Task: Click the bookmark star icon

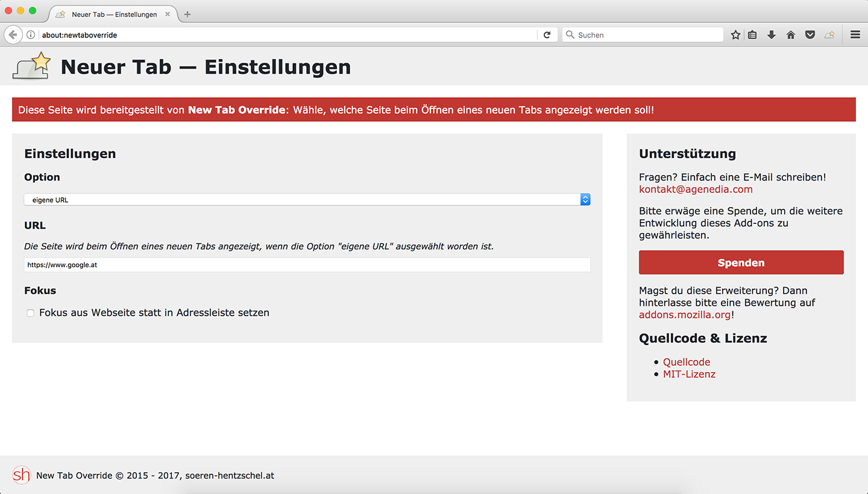Action: (x=735, y=35)
